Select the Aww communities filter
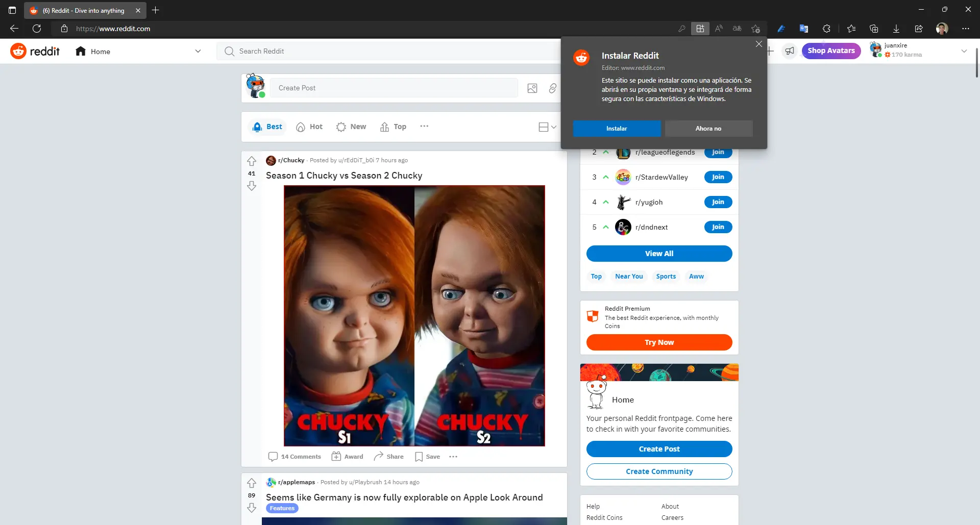 (696, 277)
